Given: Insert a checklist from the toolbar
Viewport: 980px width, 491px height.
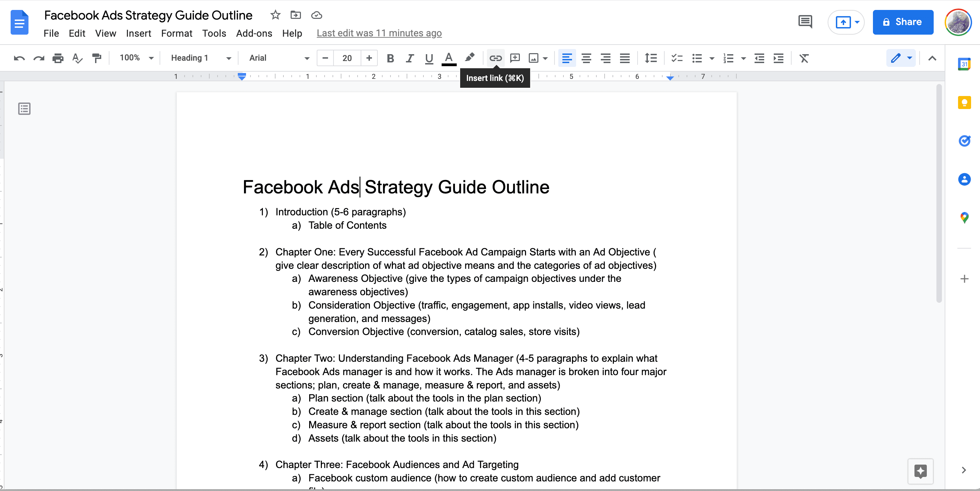Looking at the screenshot, I should pyautogui.click(x=677, y=58).
